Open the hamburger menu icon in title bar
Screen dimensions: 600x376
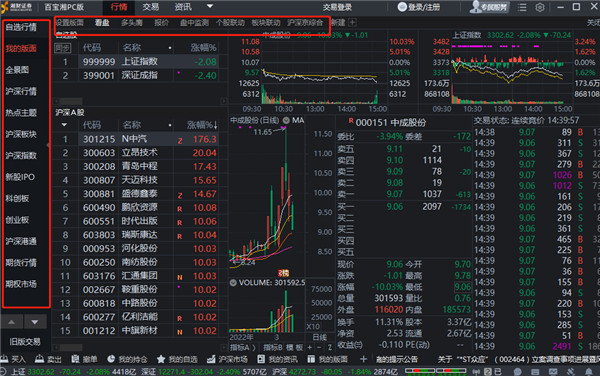pyautogui.click(x=522, y=7)
